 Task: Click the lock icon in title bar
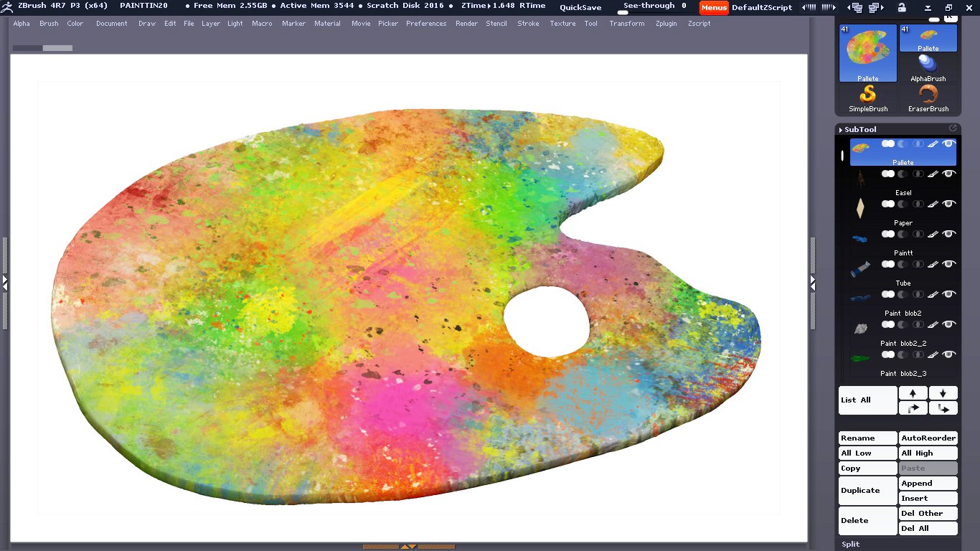point(902,7)
